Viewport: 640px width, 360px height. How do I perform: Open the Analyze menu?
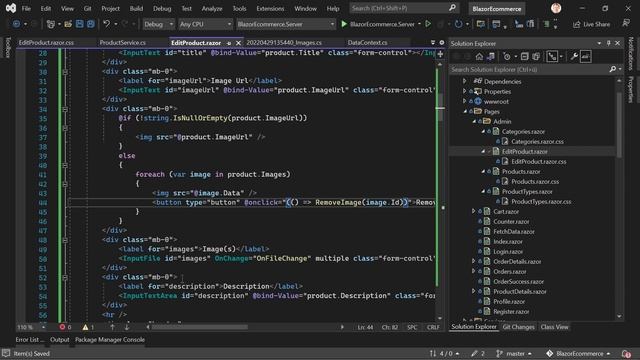212,8
